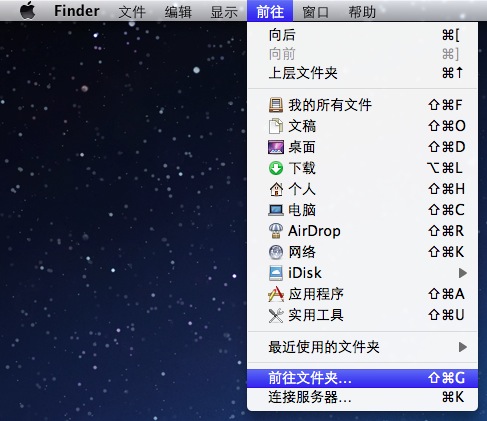Viewport: 487px width, 421px height.
Task: Choose 网络 entry text
Action: tap(302, 252)
